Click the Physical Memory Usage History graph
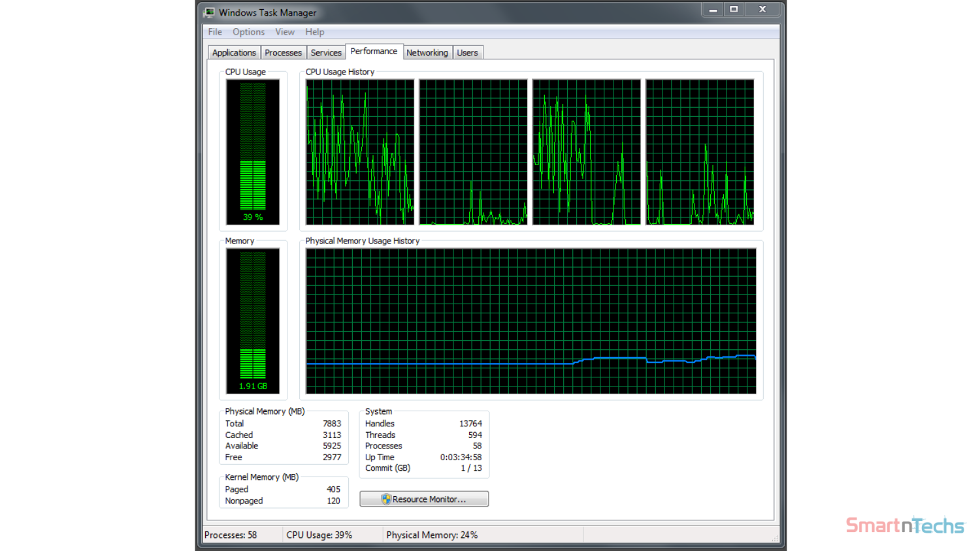 [x=531, y=321]
